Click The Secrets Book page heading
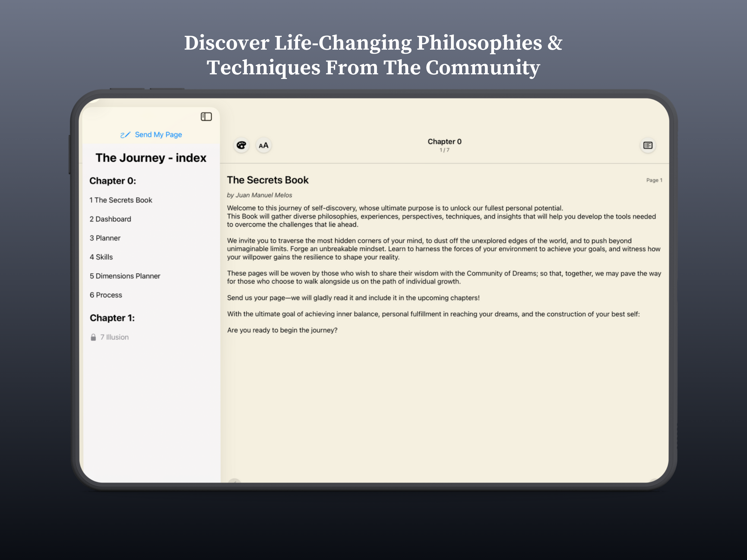This screenshot has width=747, height=560. pos(268,180)
